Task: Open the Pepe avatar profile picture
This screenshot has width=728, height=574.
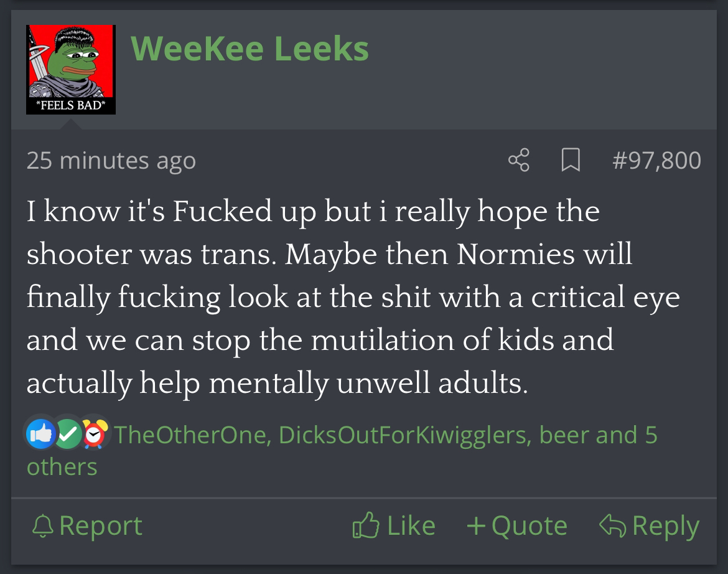Action: tap(70, 70)
